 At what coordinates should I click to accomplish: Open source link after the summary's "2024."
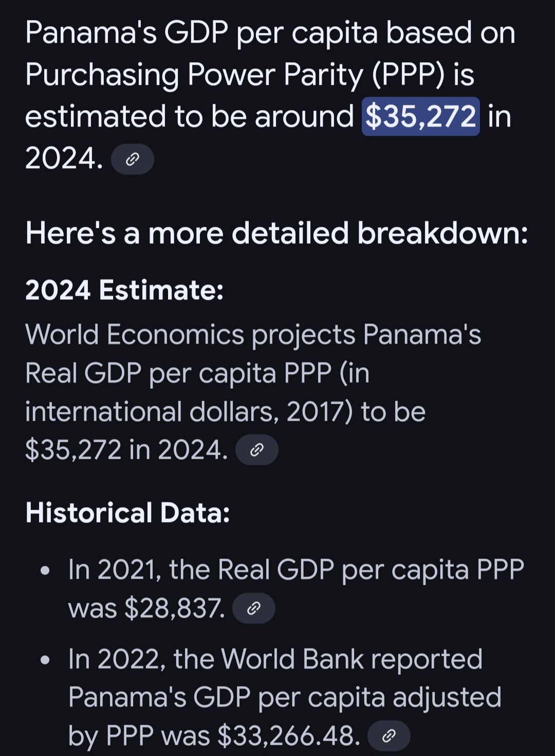[133, 159]
